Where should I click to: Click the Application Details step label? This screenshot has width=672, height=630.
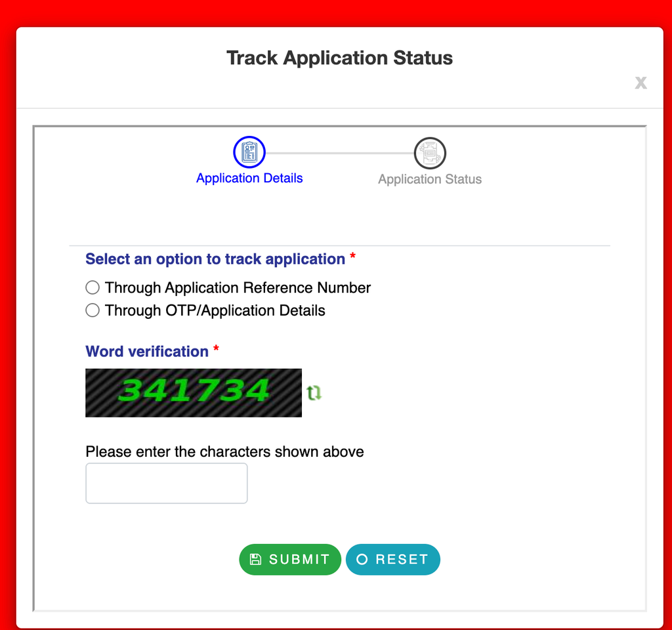tap(249, 178)
